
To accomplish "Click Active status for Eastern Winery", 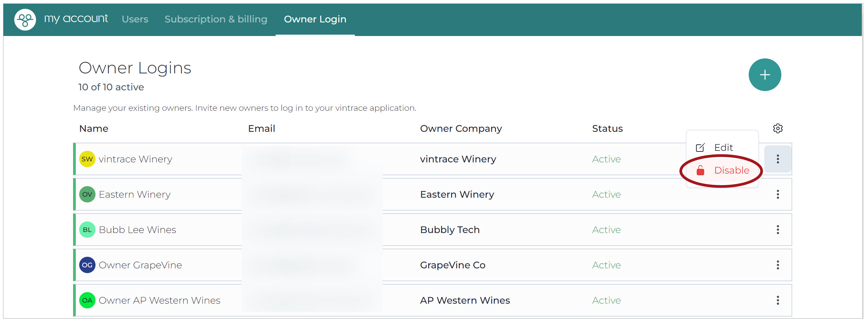I will pos(606,194).
